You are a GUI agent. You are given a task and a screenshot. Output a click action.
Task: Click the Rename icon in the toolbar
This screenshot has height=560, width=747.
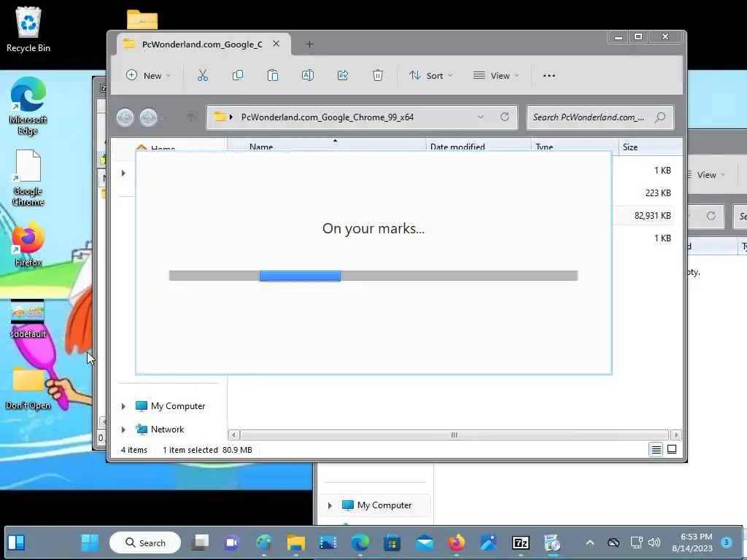point(308,75)
